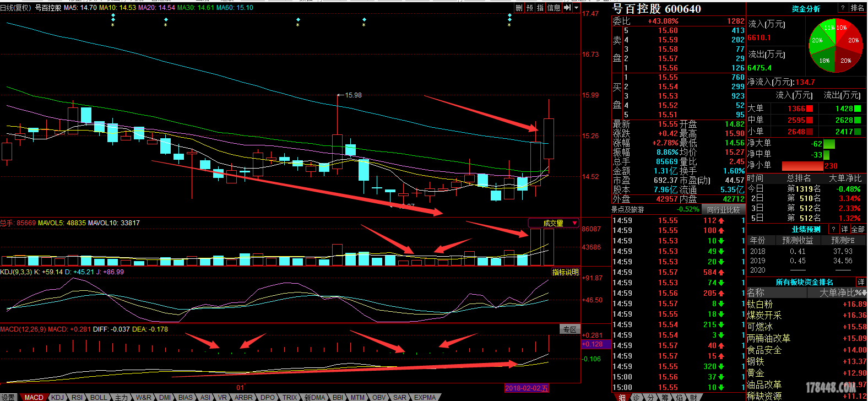
Task: Click 详 beside 业绩预测
Action: [x=845, y=229]
